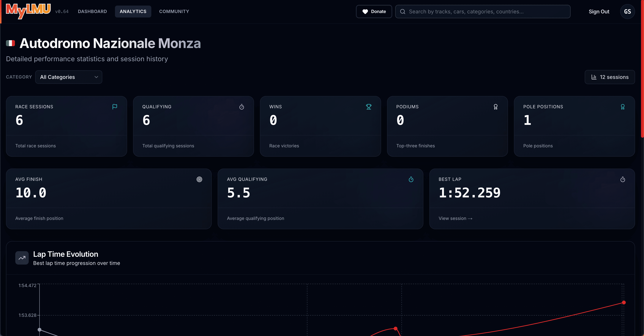Click the flag icon on Race Sessions card
This screenshot has width=644, height=336.
coord(115,107)
